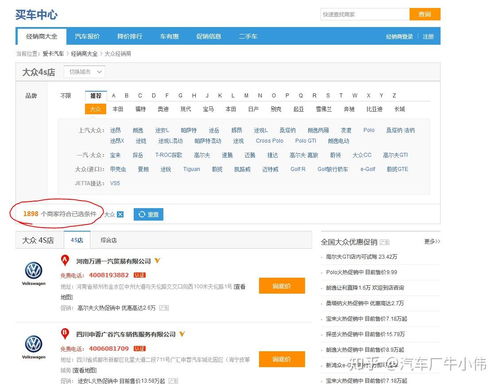
Task: Click the 买车中心 site logo
Action: coord(36,15)
